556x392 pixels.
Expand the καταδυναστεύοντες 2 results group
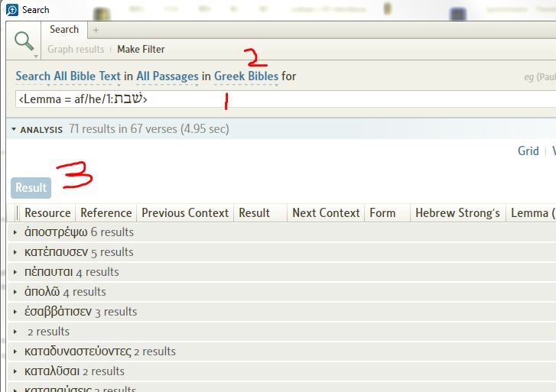point(15,352)
